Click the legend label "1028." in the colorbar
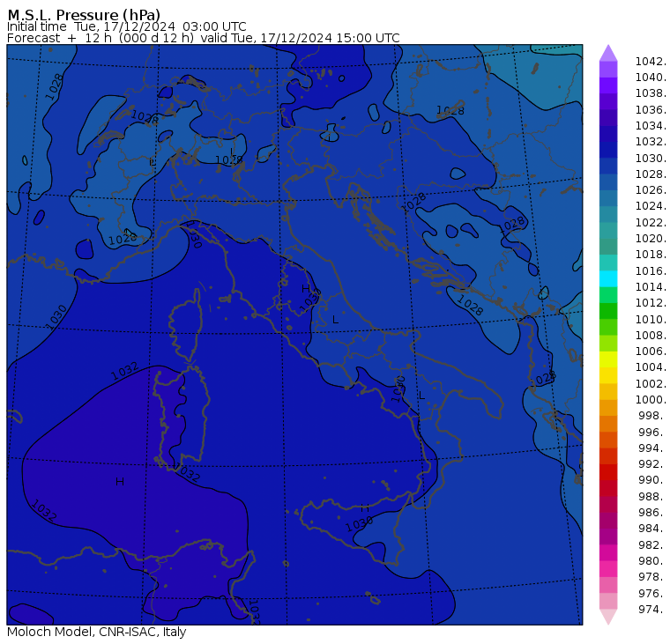 651,174
